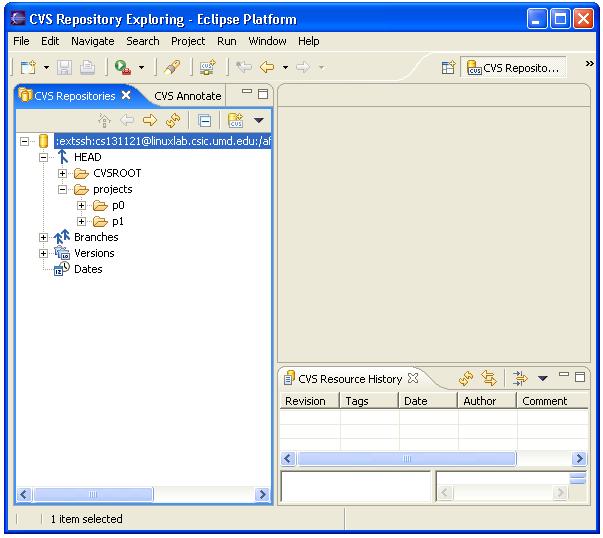Image resolution: width=603 pixels, height=538 pixels.
Task: Open the Resource History view menu arrow
Action: 543,378
